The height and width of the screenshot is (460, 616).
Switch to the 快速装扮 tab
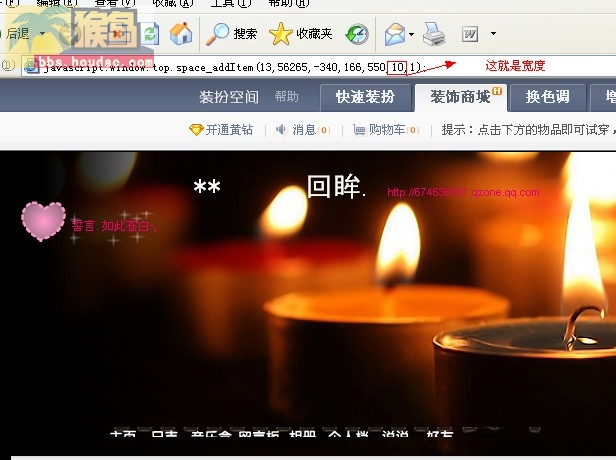click(x=365, y=97)
